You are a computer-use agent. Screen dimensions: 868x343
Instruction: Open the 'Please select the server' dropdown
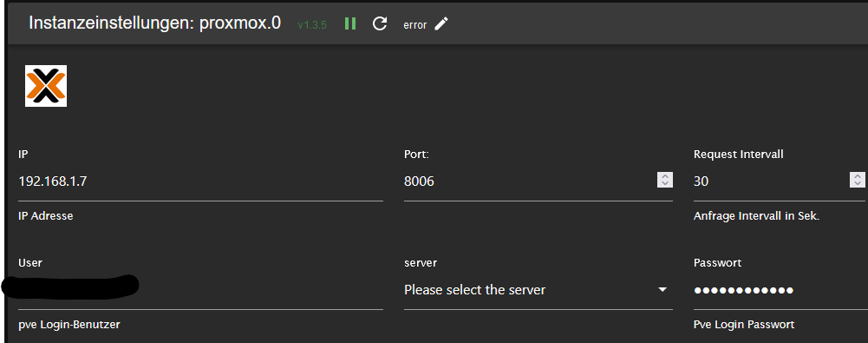tap(538, 290)
